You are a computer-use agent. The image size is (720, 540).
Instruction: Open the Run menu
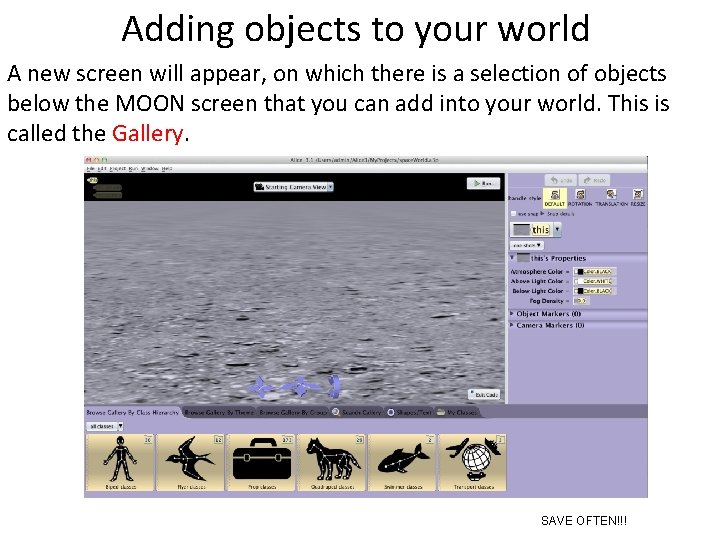[133, 169]
